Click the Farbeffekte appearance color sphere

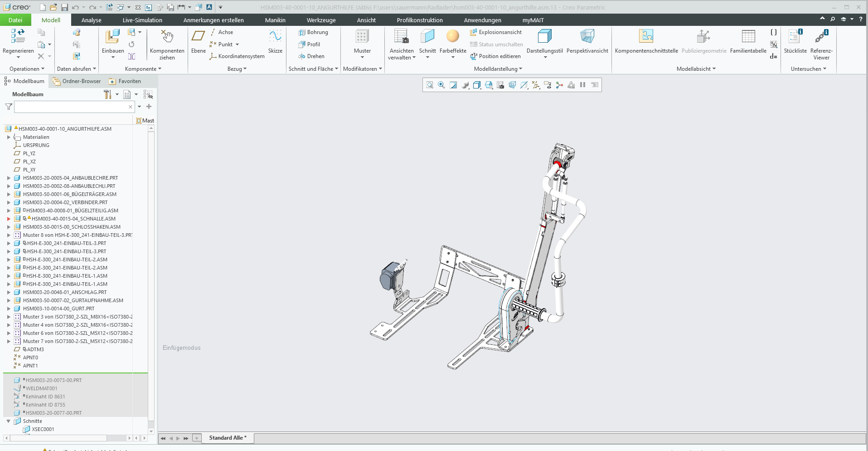point(452,36)
